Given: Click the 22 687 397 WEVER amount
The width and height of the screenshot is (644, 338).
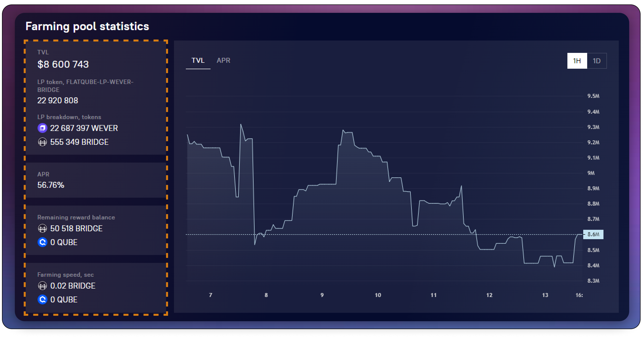Looking at the screenshot, I should click(x=84, y=128).
